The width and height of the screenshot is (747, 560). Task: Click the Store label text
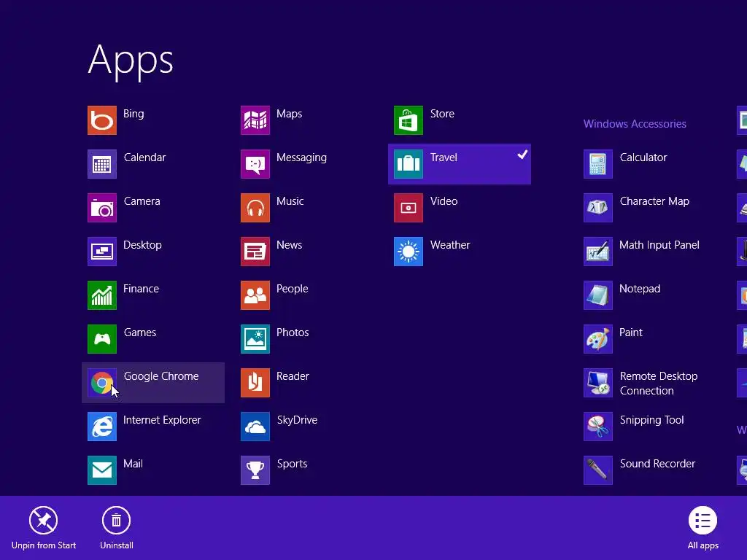(x=442, y=114)
